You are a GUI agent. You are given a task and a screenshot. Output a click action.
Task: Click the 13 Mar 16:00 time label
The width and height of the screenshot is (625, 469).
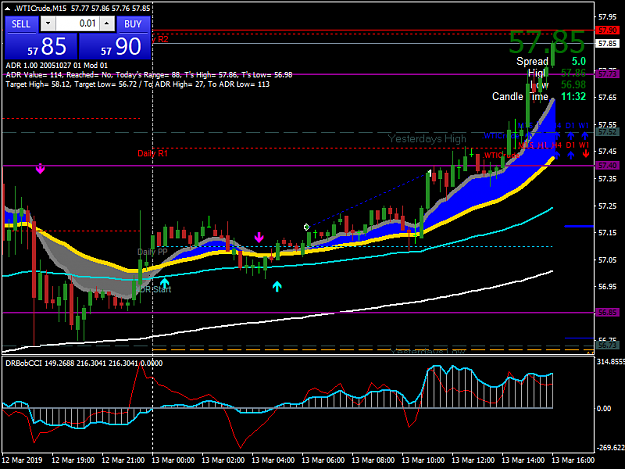573,460
